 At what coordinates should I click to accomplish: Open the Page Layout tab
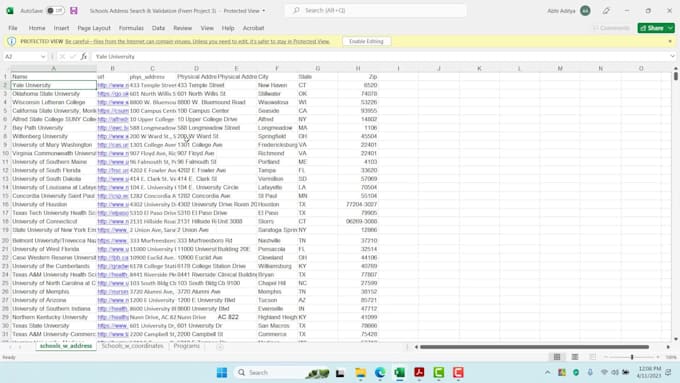pyautogui.click(x=94, y=28)
